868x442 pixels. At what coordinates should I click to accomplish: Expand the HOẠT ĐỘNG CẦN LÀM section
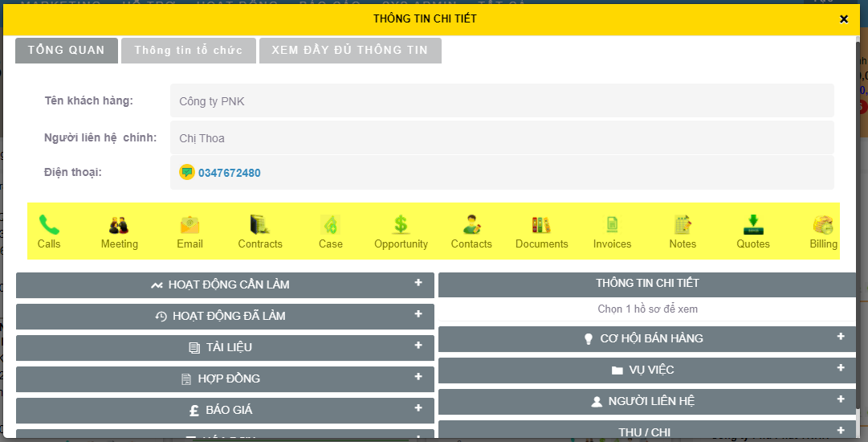pos(418,283)
